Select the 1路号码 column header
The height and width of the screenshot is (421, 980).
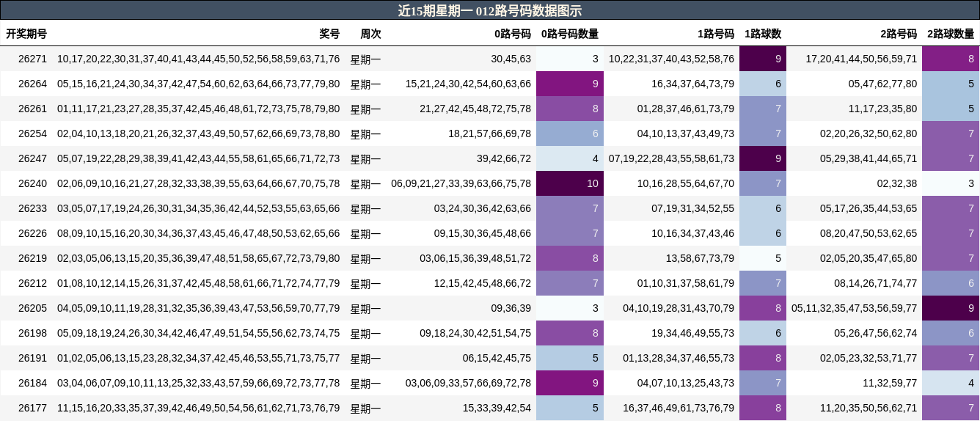[716, 34]
